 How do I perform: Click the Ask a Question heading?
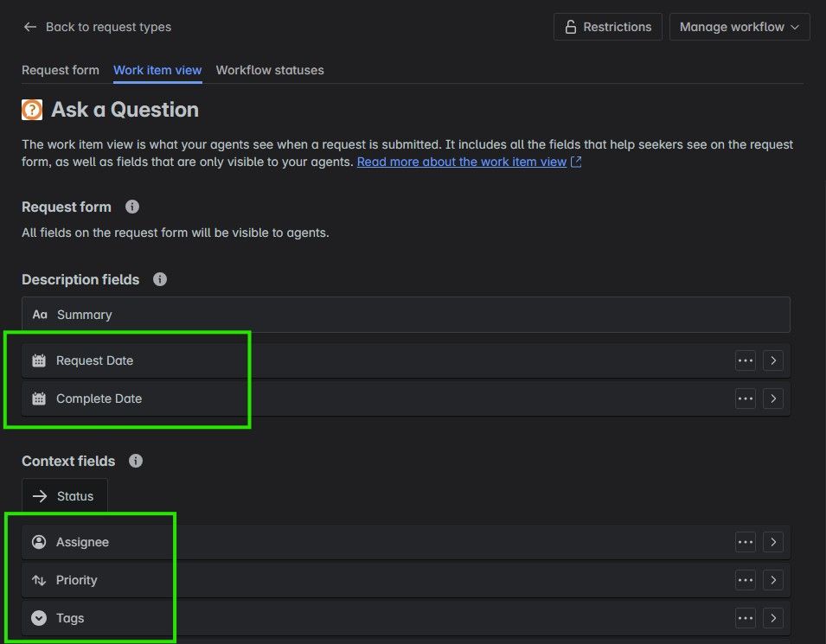click(125, 110)
